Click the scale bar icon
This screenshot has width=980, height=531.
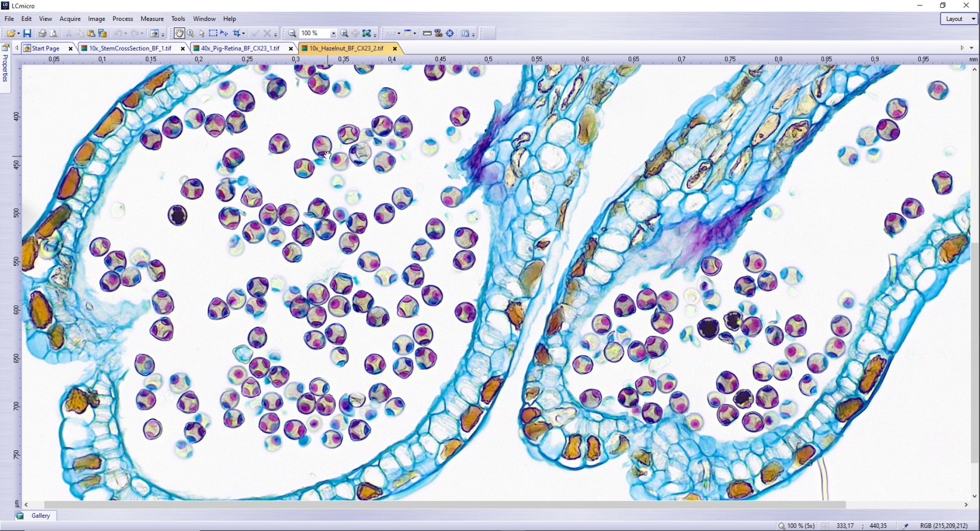[x=427, y=33]
